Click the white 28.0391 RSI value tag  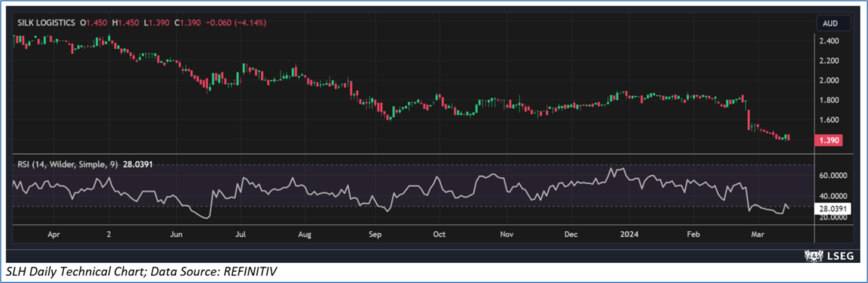click(835, 208)
